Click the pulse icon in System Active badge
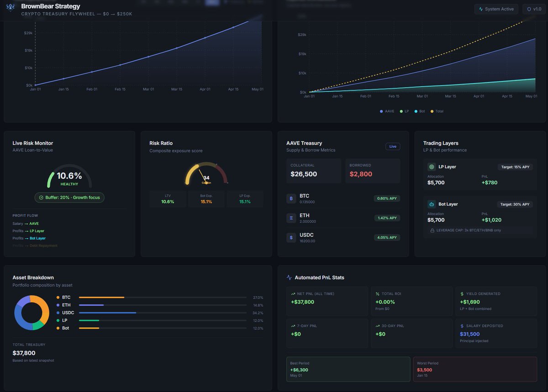This screenshot has width=548, height=392. coord(481,9)
